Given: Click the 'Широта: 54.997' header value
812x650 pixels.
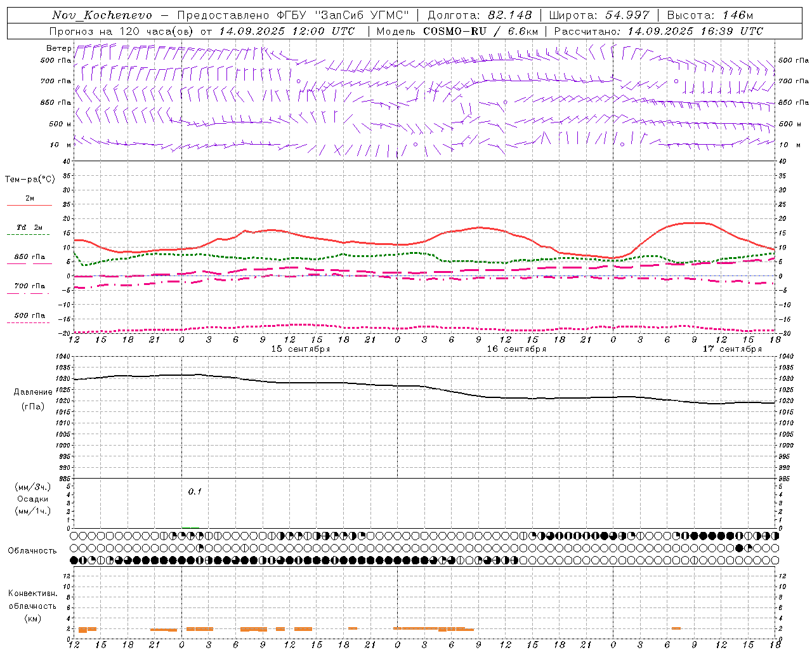Looking at the screenshot, I should click(599, 15).
